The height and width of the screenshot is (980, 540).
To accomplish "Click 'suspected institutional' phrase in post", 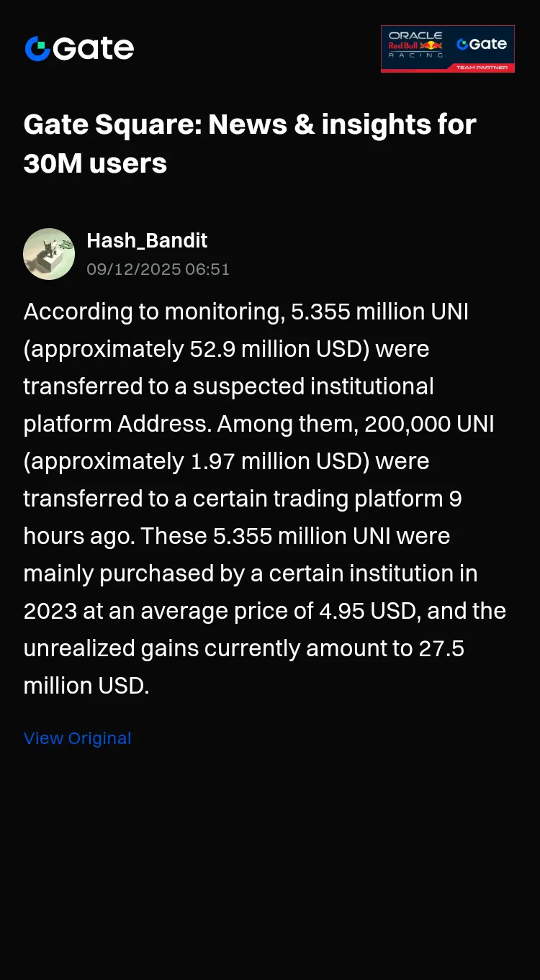I will pos(313,386).
